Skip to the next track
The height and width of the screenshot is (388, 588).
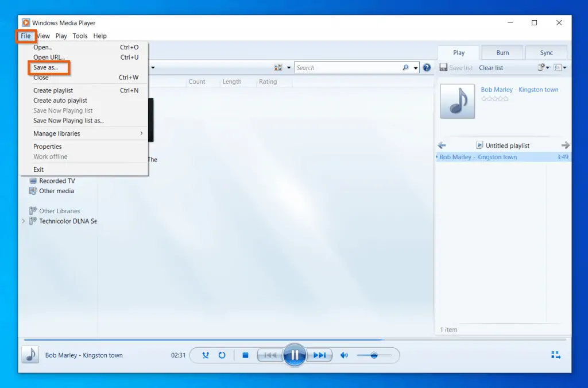coord(320,355)
